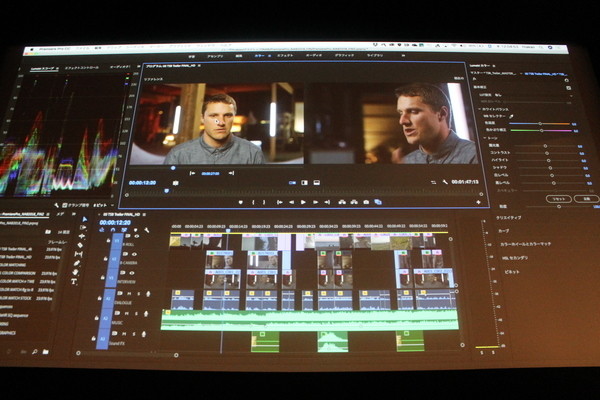Go to In point in Program monitor
The height and width of the screenshot is (400, 600).
tap(279, 202)
